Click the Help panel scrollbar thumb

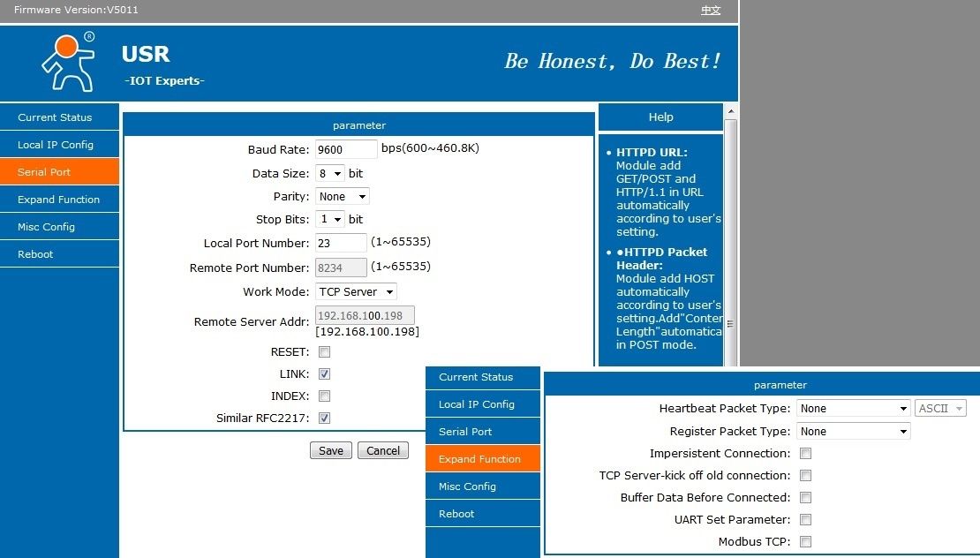(x=730, y=244)
